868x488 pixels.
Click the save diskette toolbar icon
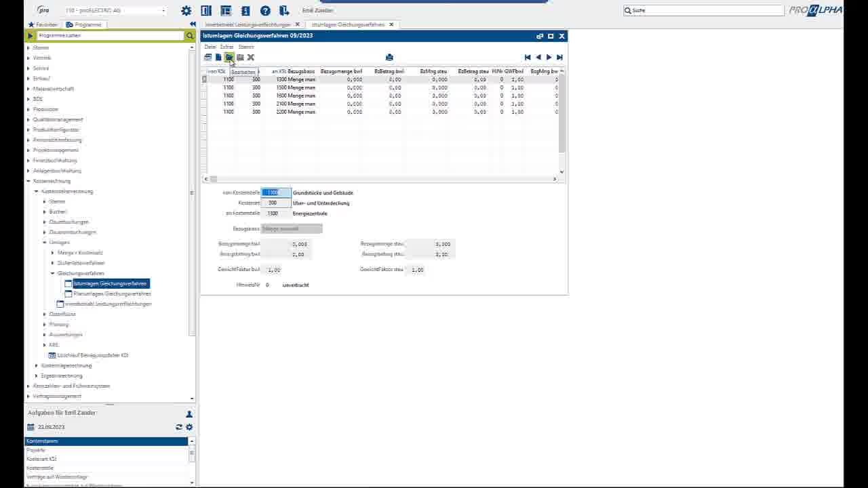pyautogui.click(x=240, y=57)
